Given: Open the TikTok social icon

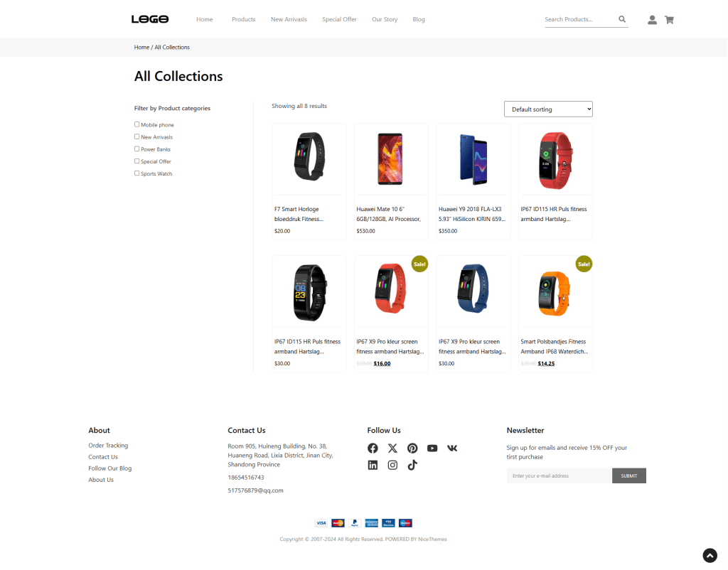Looking at the screenshot, I should tap(412, 465).
